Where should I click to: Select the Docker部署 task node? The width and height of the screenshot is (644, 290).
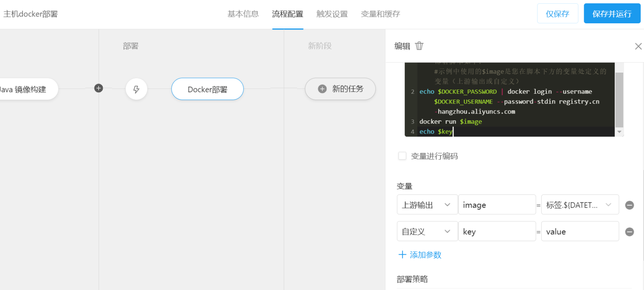pos(207,89)
